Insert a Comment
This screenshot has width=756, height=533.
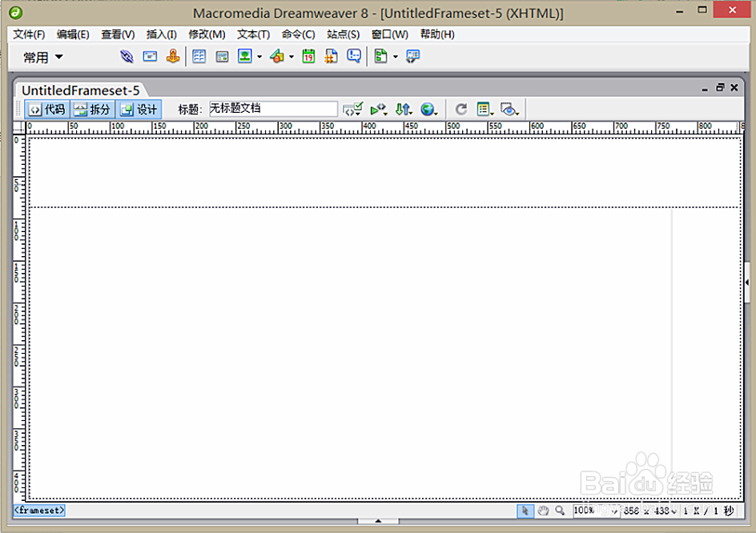click(354, 56)
